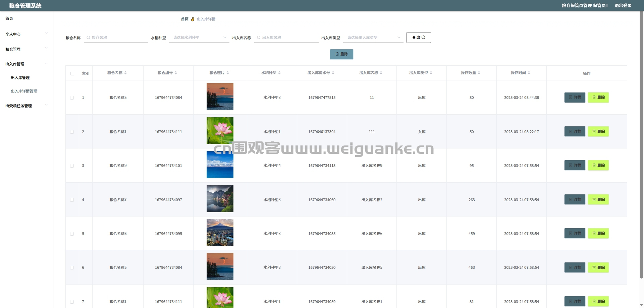Click 退出登录 in header

(x=623, y=5)
